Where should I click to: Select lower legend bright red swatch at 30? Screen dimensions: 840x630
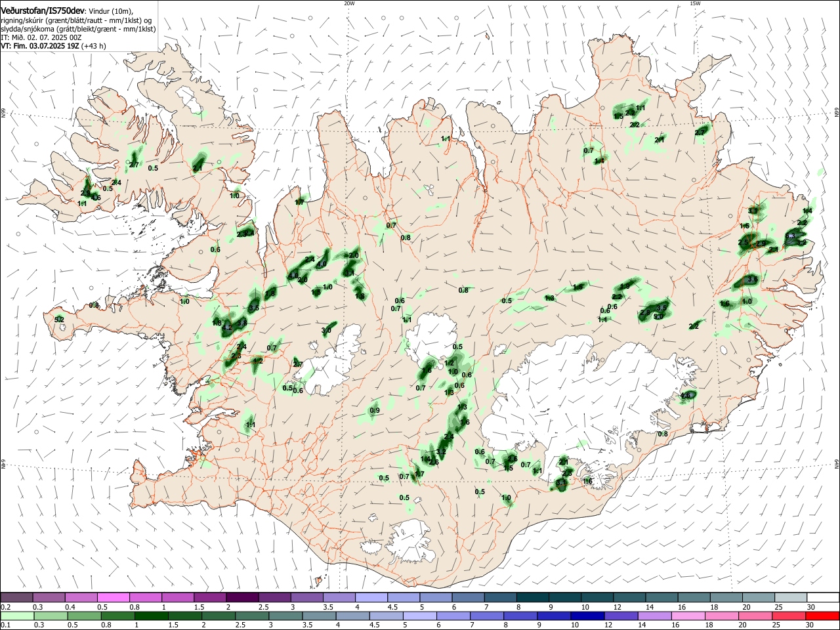tap(822, 616)
